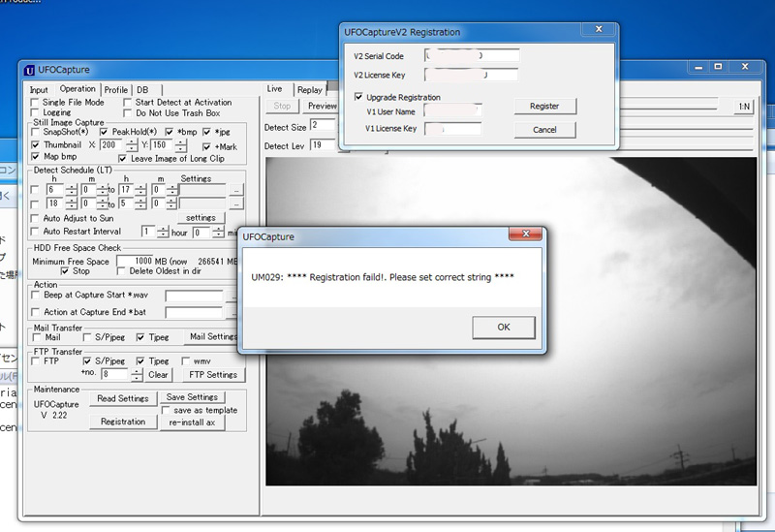Click OK on the error dialog
This screenshot has width=775, height=532.
coord(503,327)
